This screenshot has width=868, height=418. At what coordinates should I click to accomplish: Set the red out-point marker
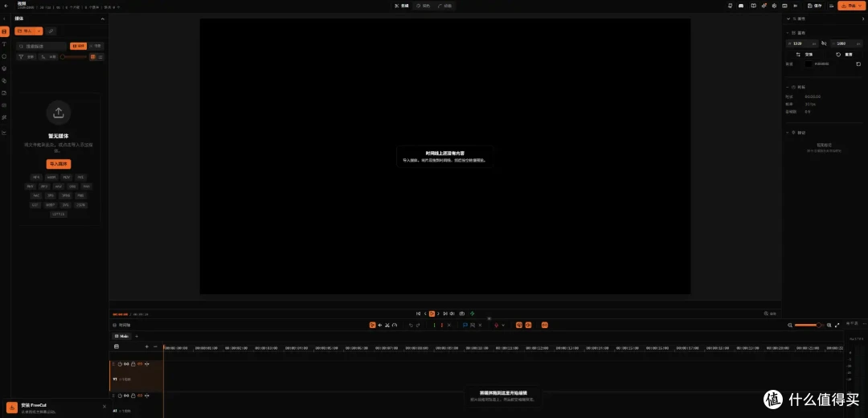pyautogui.click(x=441, y=325)
